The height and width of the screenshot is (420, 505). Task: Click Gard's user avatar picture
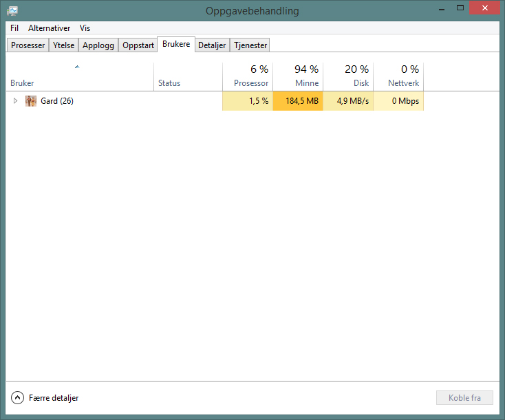(31, 101)
